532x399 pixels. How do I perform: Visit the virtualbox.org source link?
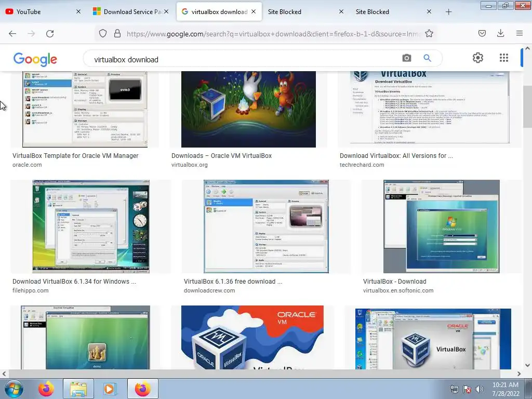189,165
